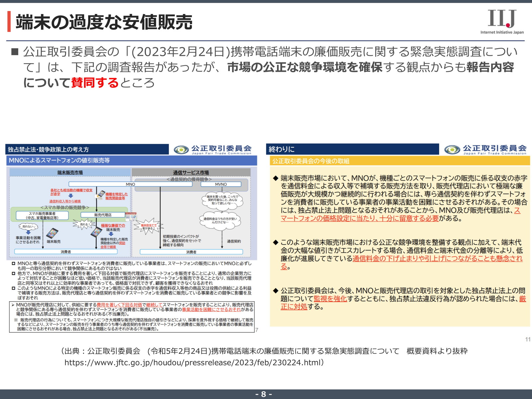Click the red text 賛同する

[95, 82]
